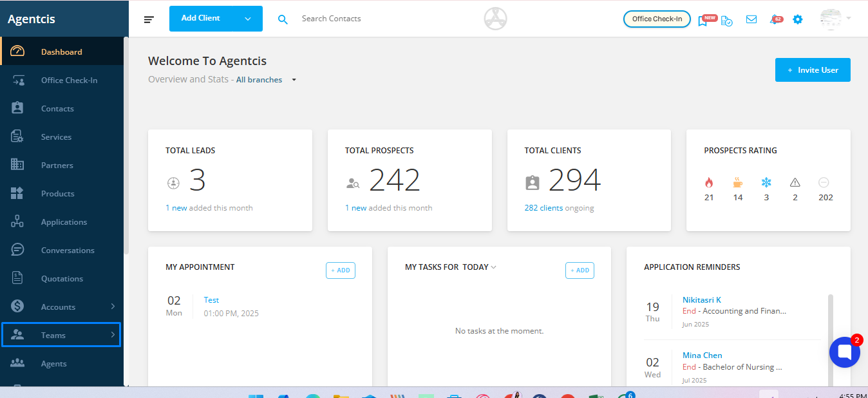Click the Windows Start taskbar icon
Screen dimensions: 868x398
pyautogui.click(x=256, y=395)
